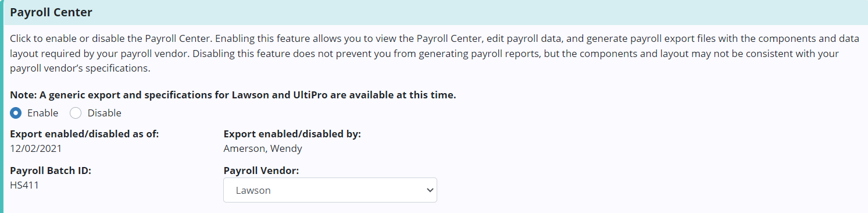Click the "Enable" option label text
868x213 pixels.
pos(43,113)
